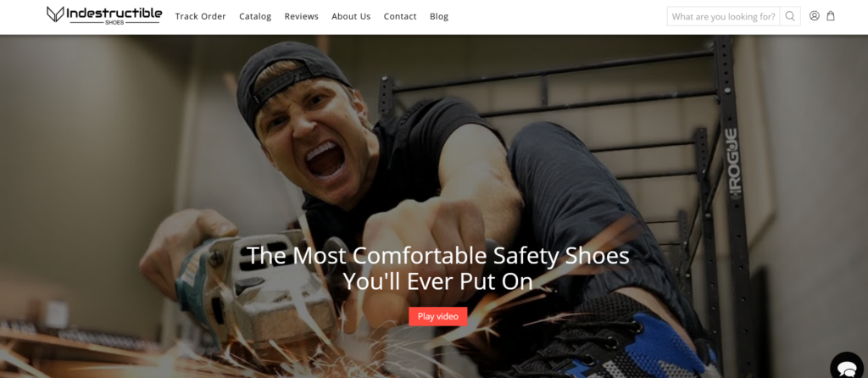Open the Contact page link

click(400, 17)
